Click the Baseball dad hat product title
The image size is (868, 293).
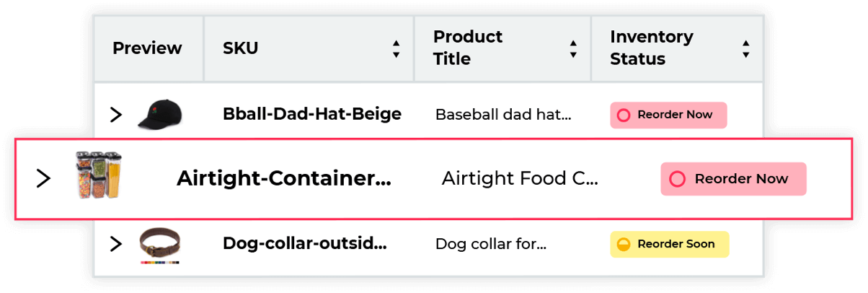(x=503, y=114)
